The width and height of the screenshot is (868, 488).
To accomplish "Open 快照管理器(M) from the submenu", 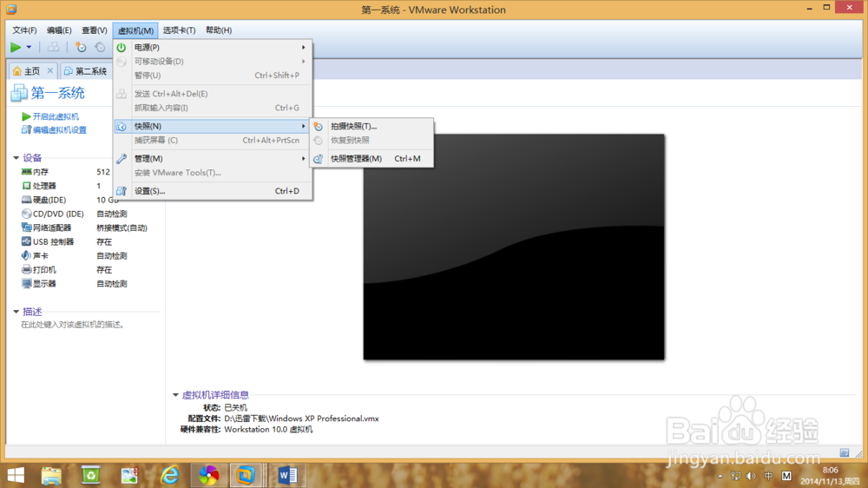I will pyautogui.click(x=372, y=158).
